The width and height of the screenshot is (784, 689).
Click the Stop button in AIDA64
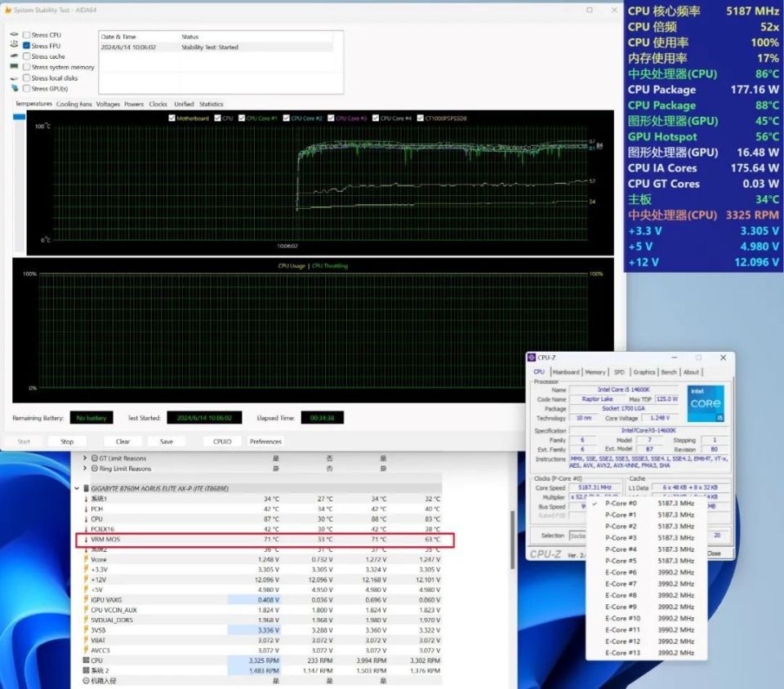(67, 442)
